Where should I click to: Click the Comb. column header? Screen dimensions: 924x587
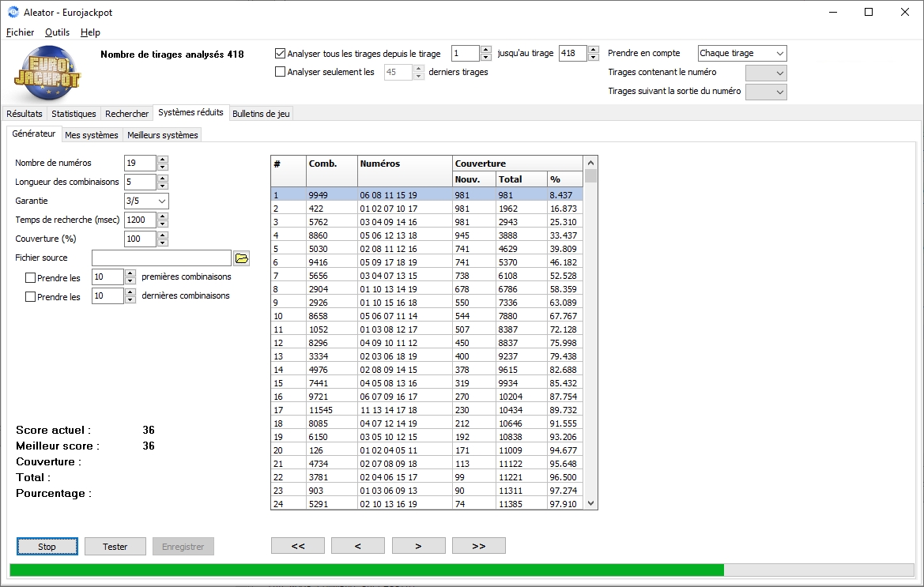[x=332, y=171]
